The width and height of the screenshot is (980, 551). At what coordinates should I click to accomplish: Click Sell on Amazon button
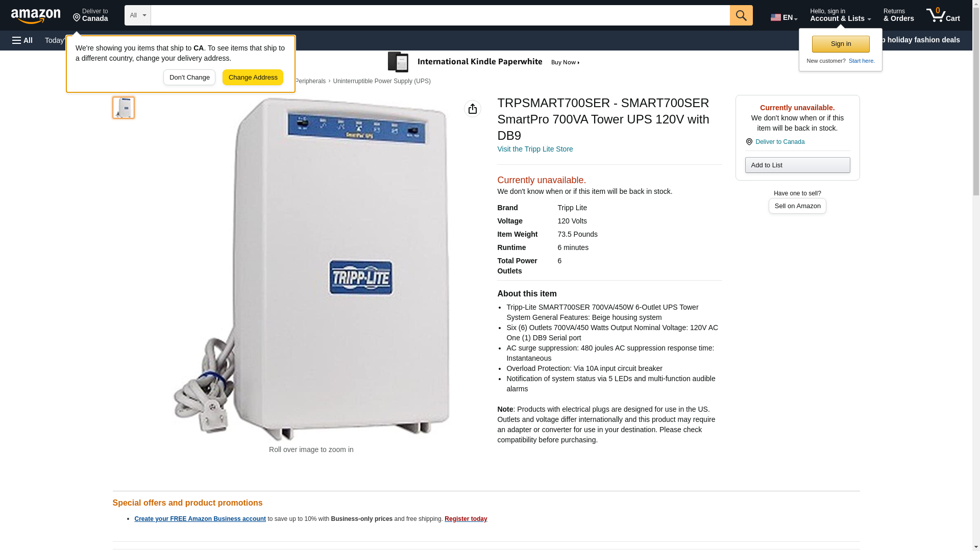797,206
